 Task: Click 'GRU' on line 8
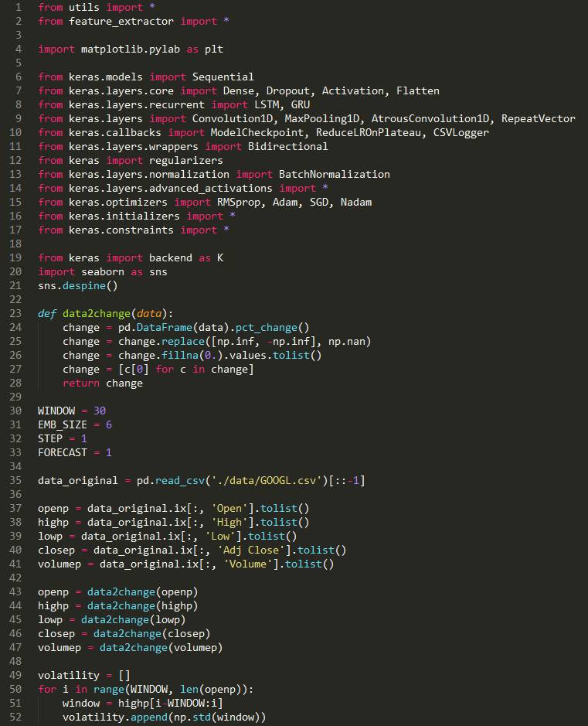301,104
